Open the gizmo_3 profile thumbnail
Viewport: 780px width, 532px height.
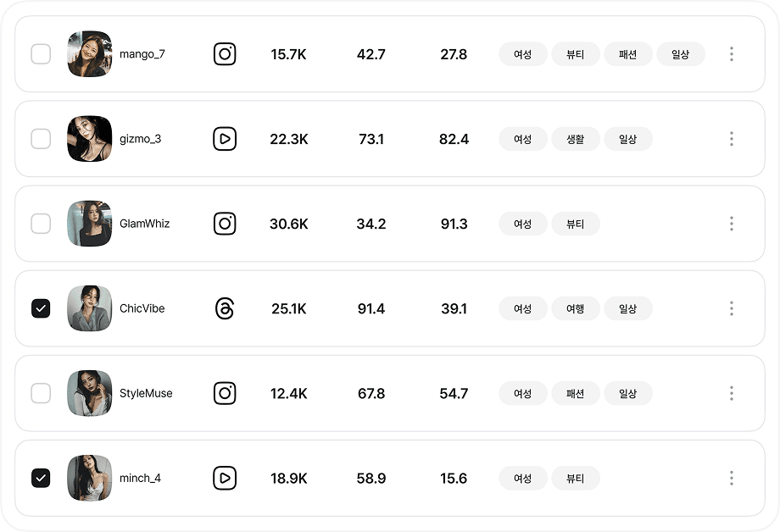coord(89,139)
